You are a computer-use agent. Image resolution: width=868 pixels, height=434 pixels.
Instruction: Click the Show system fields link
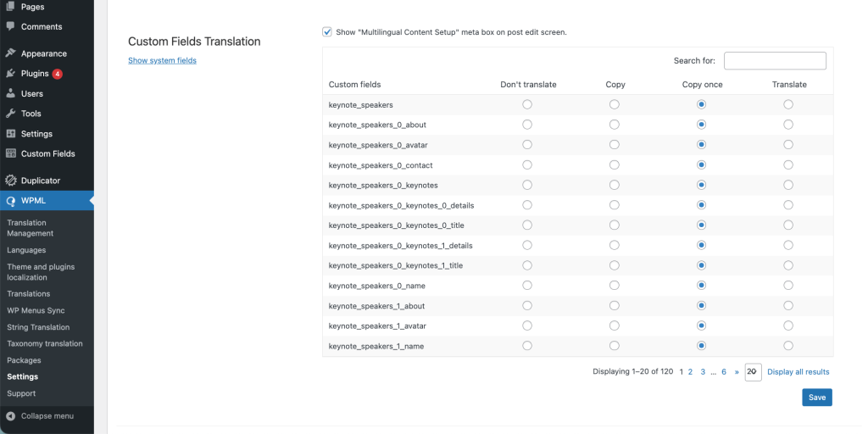click(162, 60)
